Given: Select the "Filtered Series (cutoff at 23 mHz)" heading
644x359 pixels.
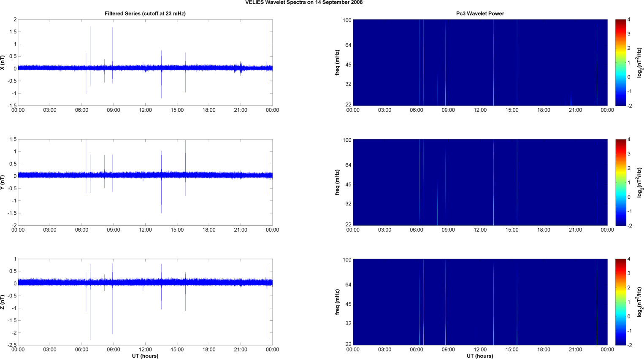Looking at the screenshot, I should [145, 13].
